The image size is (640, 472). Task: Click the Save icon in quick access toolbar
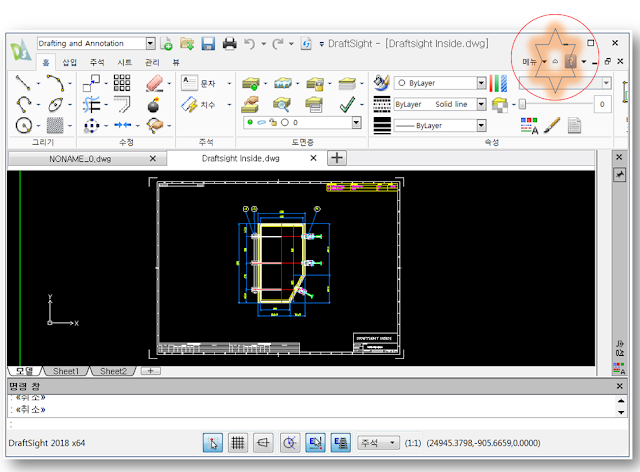click(x=208, y=43)
